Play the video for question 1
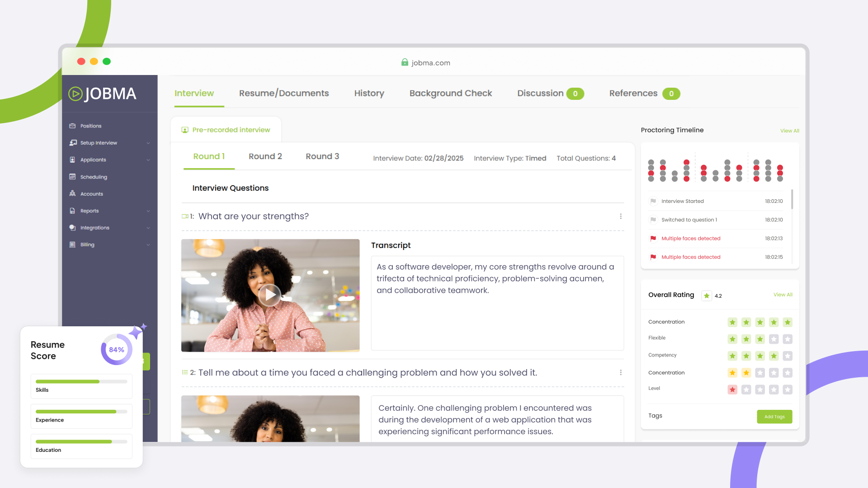Viewport: 868px width, 488px height. coord(270,295)
